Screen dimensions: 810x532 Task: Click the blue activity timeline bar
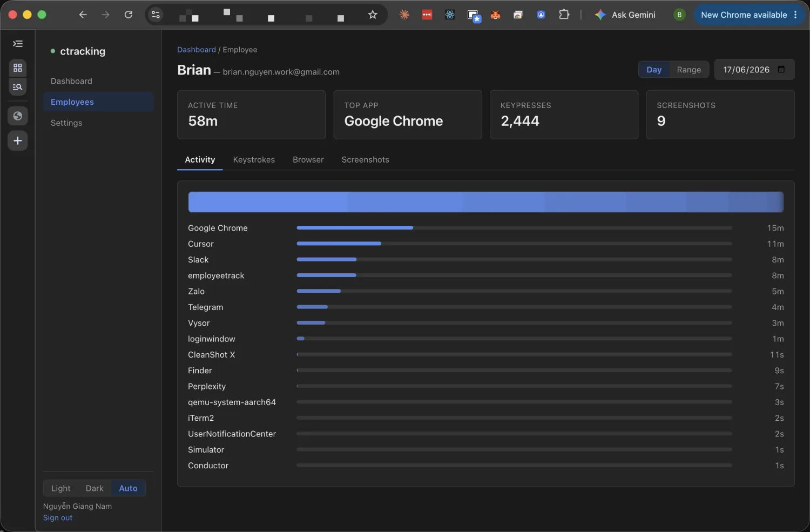click(x=485, y=202)
